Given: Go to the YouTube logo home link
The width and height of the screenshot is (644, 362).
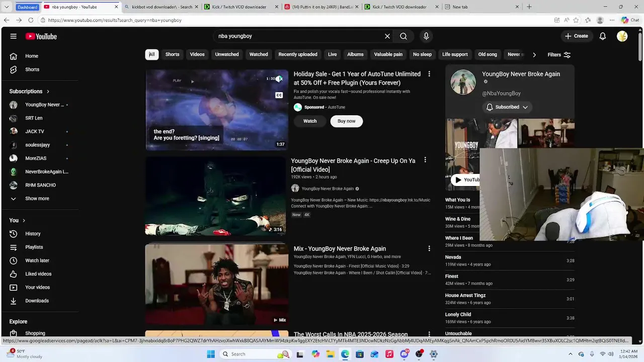Looking at the screenshot, I should click(x=41, y=36).
